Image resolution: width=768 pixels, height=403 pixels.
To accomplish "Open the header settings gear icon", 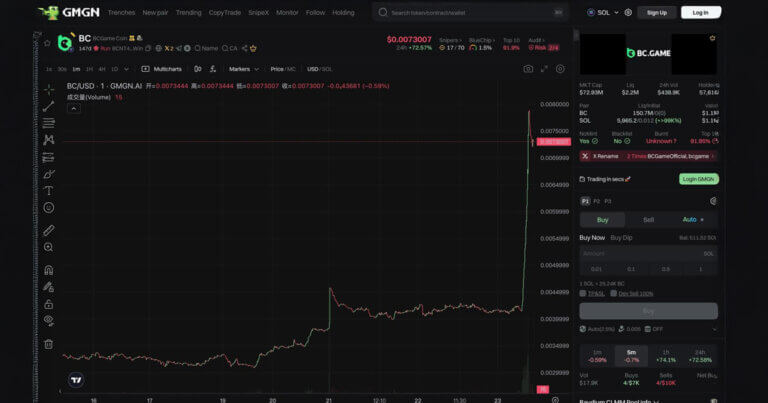I will point(628,13).
